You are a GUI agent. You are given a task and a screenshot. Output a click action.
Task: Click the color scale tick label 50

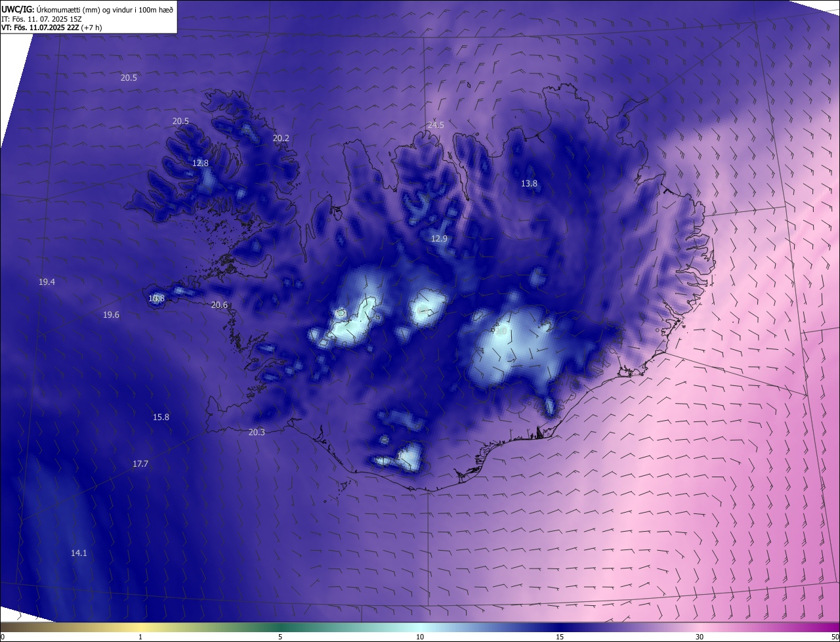[835, 637]
